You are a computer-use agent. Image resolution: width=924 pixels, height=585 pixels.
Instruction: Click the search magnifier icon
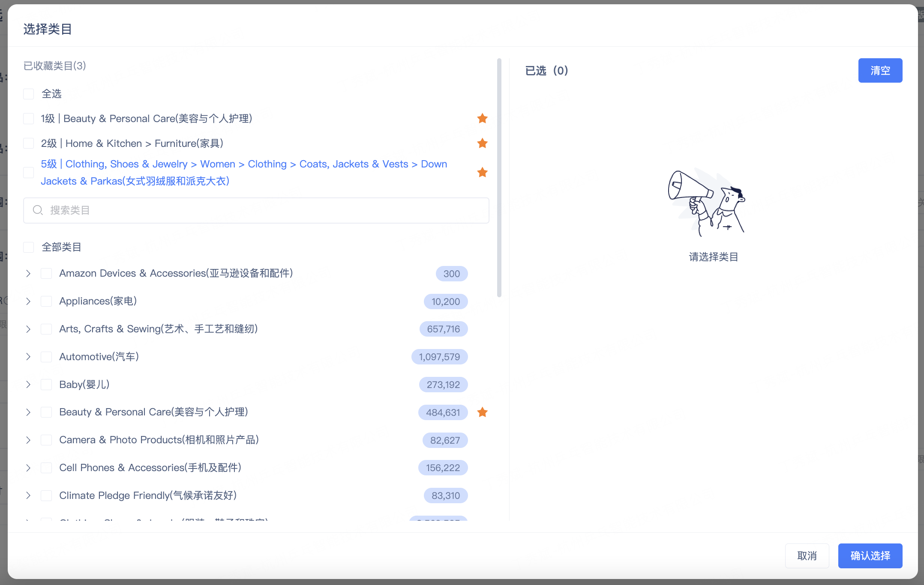pyautogui.click(x=38, y=210)
